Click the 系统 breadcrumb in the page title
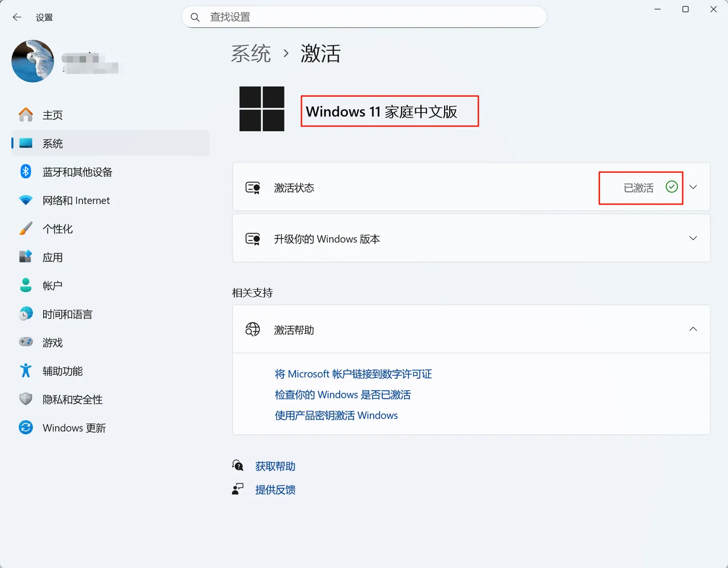This screenshot has width=728, height=568. click(251, 53)
